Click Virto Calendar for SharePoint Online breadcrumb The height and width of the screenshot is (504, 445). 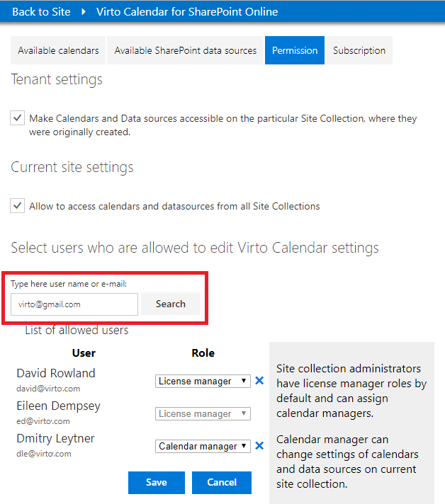(x=187, y=12)
